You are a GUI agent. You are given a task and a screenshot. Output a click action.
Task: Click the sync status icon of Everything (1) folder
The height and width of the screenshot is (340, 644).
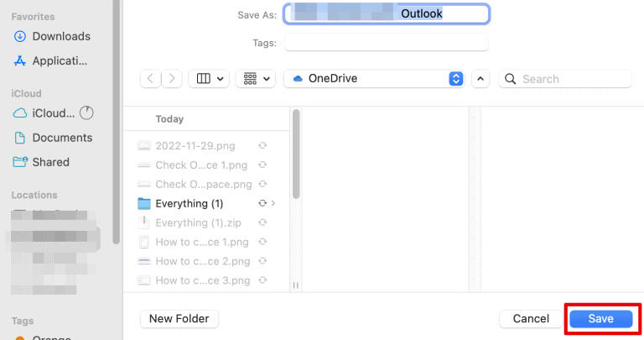point(262,203)
